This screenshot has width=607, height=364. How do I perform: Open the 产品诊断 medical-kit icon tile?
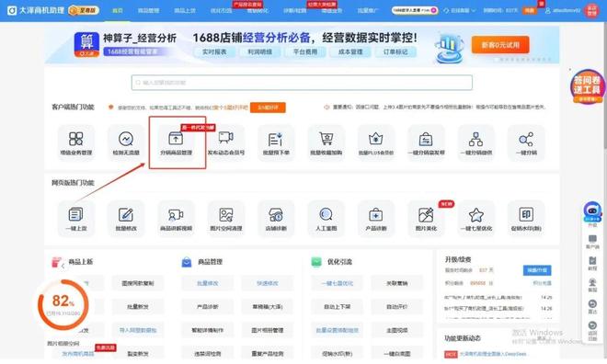pyautogui.click(x=376, y=219)
